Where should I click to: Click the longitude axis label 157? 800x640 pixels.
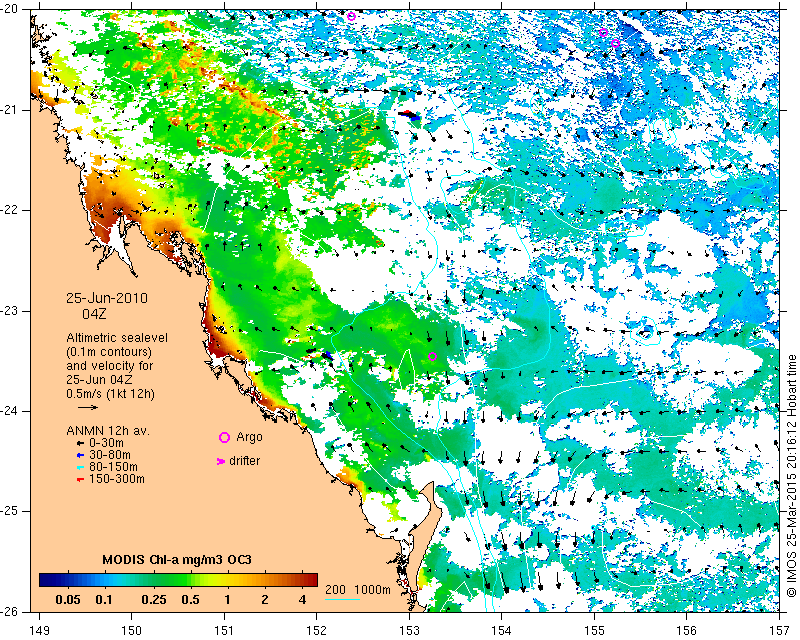point(780,631)
